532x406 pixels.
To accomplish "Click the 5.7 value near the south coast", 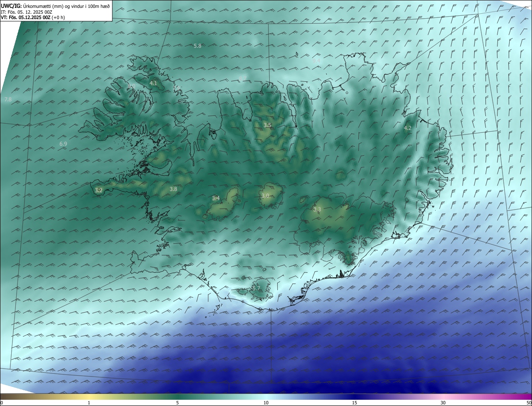I will click(256, 288).
